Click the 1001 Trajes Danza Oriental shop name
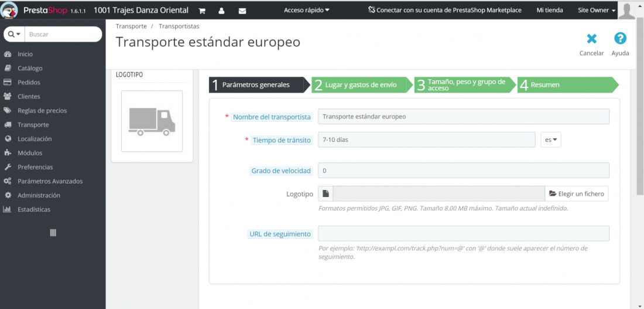This screenshot has width=644, height=309. click(x=141, y=11)
